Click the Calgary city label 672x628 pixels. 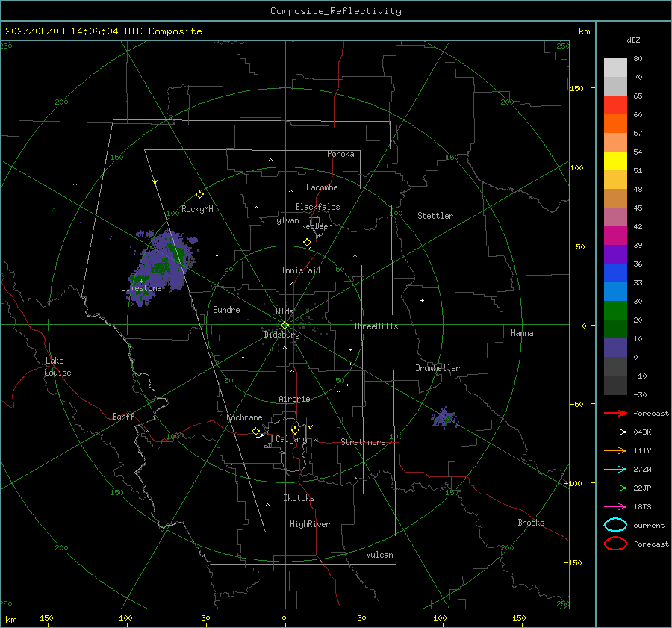pyautogui.click(x=291, y=439)
